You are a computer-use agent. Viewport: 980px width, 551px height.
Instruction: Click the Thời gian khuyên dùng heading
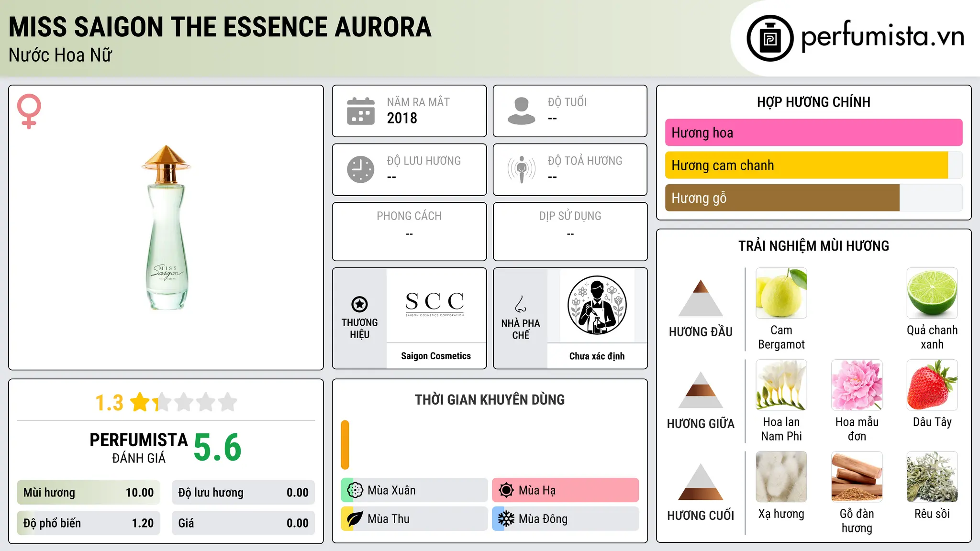click(x=490, y=399)
